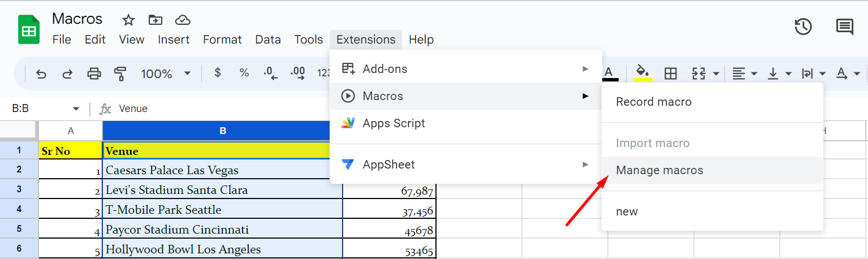Viewport: 868px width, 259px height.
Task: Open the Edit menu
Action: pos(95,40)
